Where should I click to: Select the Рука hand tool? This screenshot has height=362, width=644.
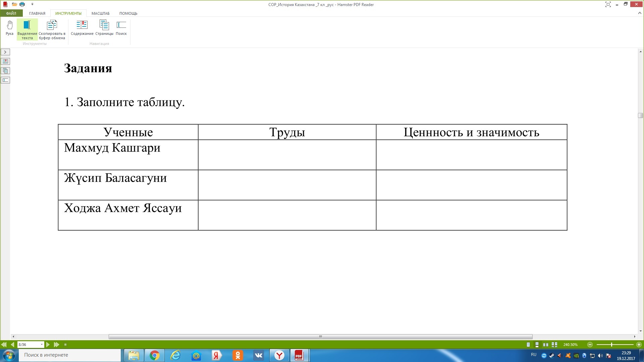click(x=9, y=27)
